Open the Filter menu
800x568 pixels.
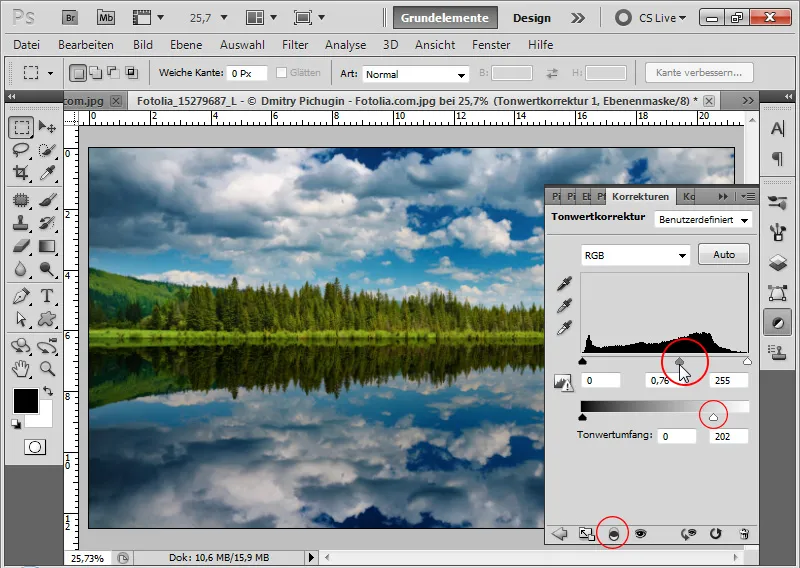(295, 45)
